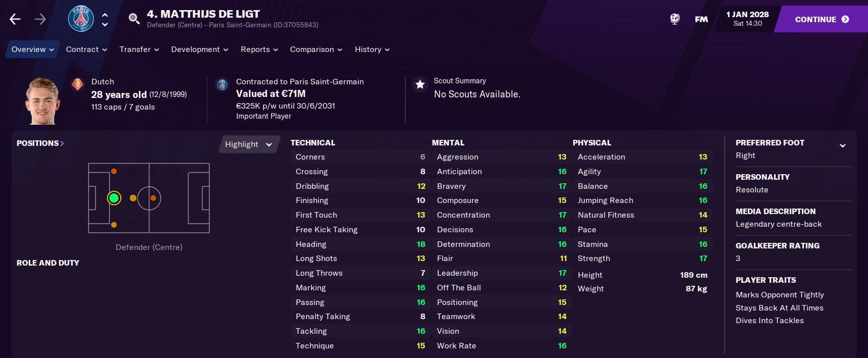Click the forward navigation arrow
The width and height of the screenshot is (868, 358).
click(x=40, y=19)
